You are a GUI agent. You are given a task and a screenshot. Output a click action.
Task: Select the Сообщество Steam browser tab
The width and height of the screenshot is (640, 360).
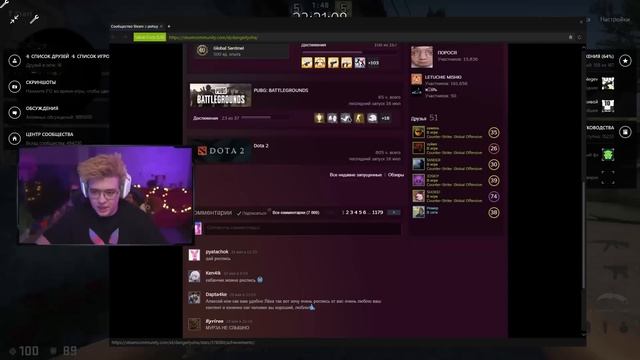pos(136,27)
